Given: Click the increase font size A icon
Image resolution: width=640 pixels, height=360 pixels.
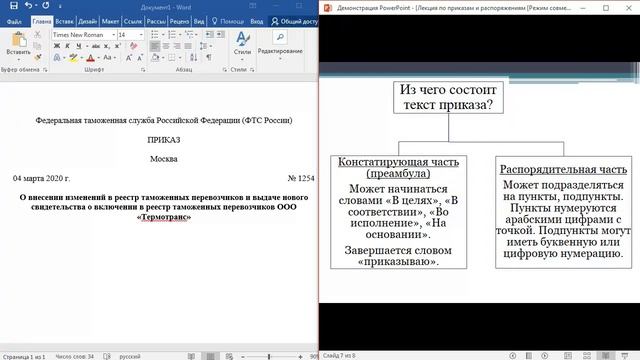Looking at the screenshot, I should point(129,58).
